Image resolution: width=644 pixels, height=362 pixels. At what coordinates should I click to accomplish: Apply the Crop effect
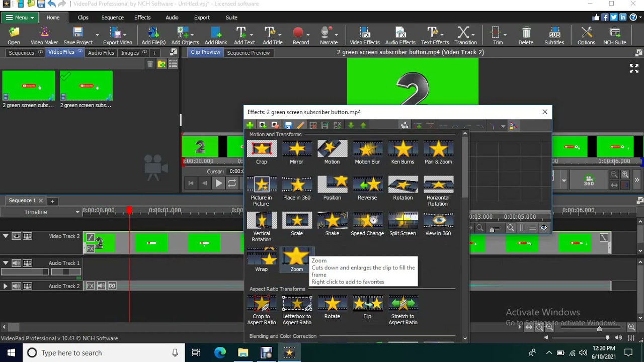262,152
